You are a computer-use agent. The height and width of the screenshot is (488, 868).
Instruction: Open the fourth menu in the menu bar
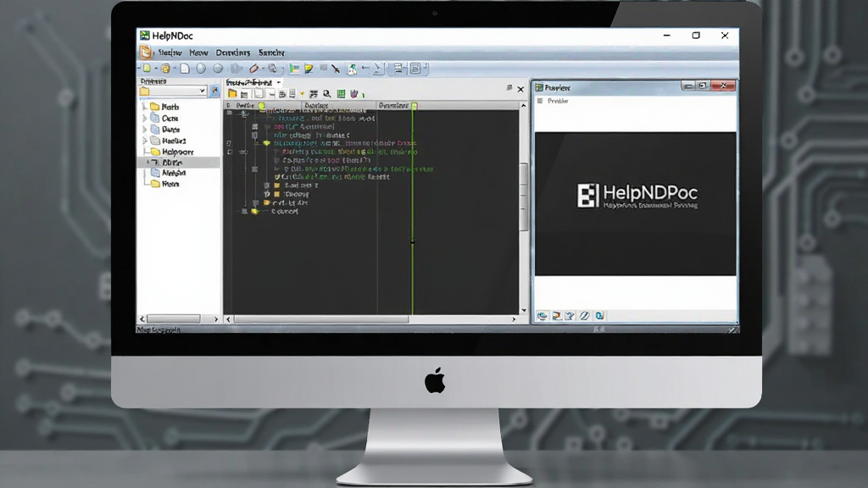coord(271,53)
